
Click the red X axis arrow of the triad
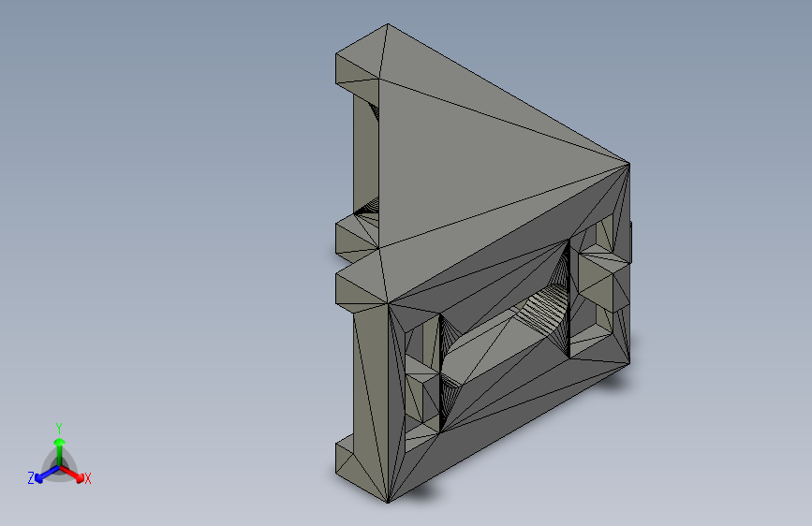(x=72, y=475)
